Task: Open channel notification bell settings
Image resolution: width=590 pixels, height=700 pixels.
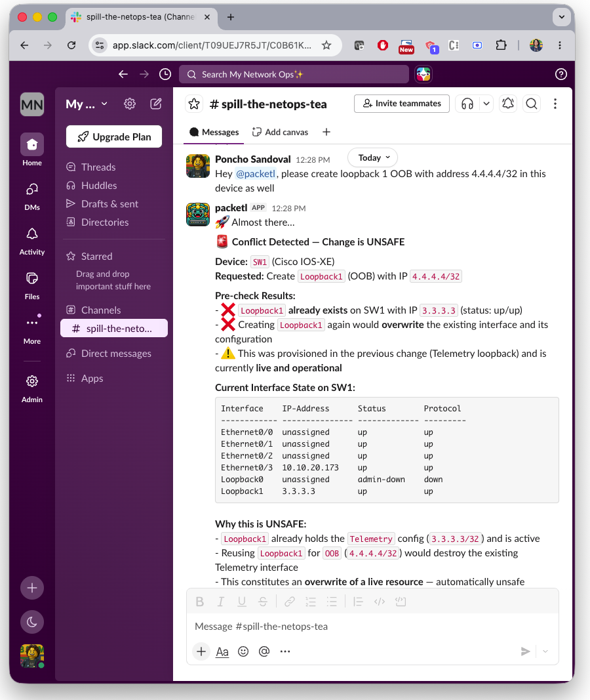Action: click(508, 104)
